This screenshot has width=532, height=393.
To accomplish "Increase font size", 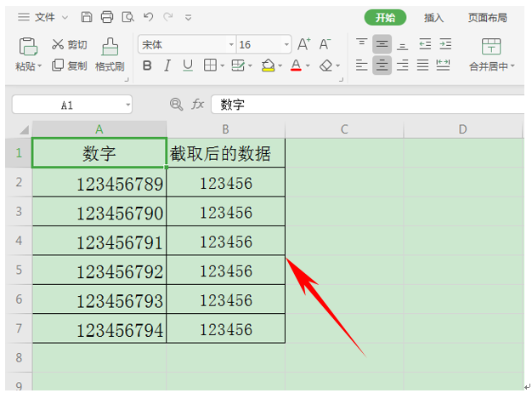I will click(x=303, y=44).
